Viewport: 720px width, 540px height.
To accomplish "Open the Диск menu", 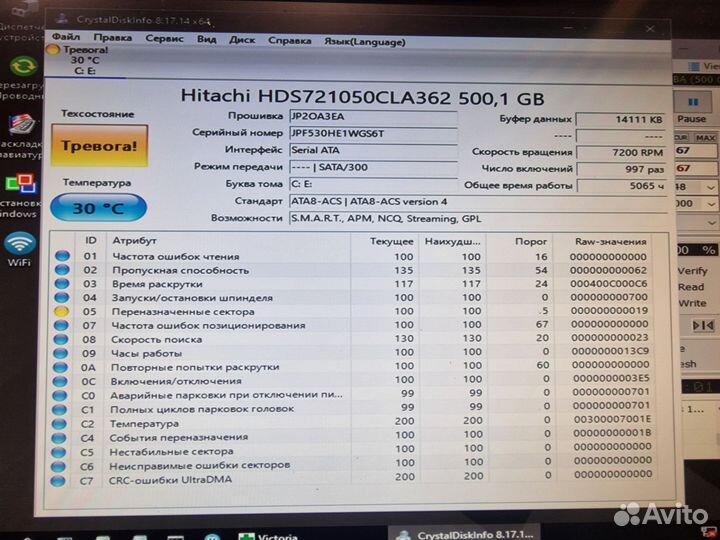I will coord(242,40).
